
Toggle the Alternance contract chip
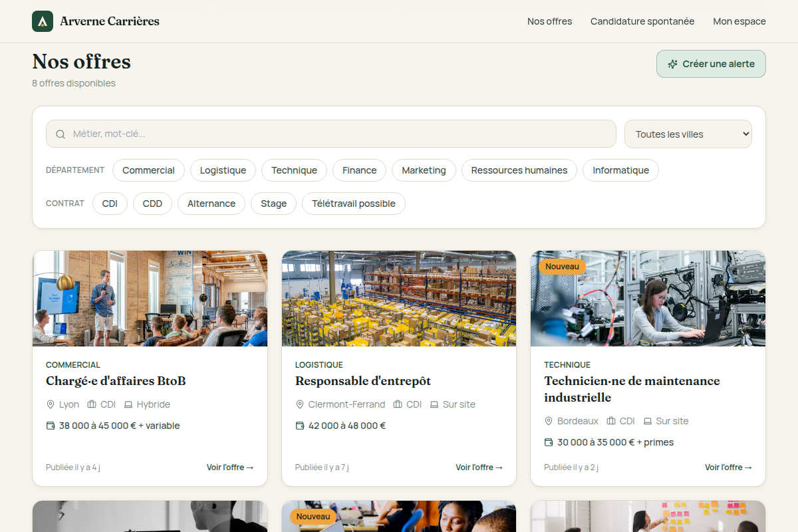(211, 203)
